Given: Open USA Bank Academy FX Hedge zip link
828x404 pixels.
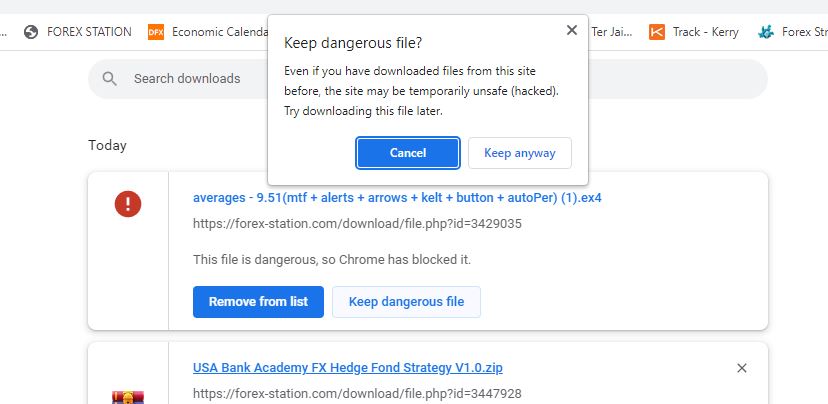Looking at the screenshot, I should click(x=347, y=368).
